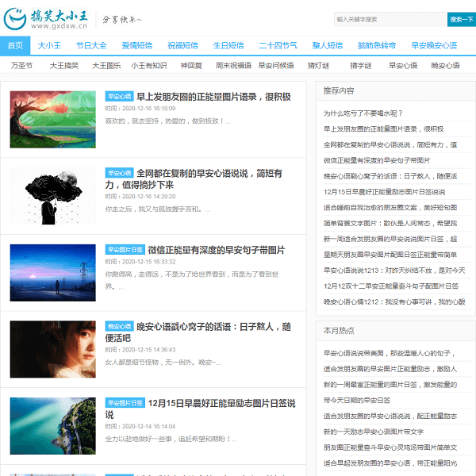Open the 万圣节 sub-navigation link

pos(21,66)
